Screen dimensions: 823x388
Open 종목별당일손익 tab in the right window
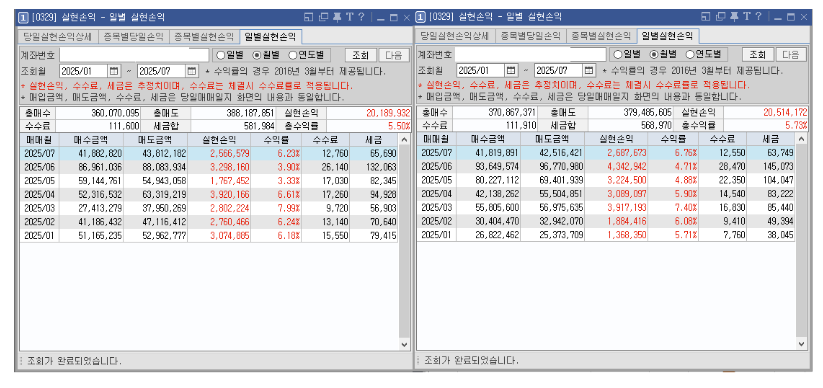(x=530, y=36)
